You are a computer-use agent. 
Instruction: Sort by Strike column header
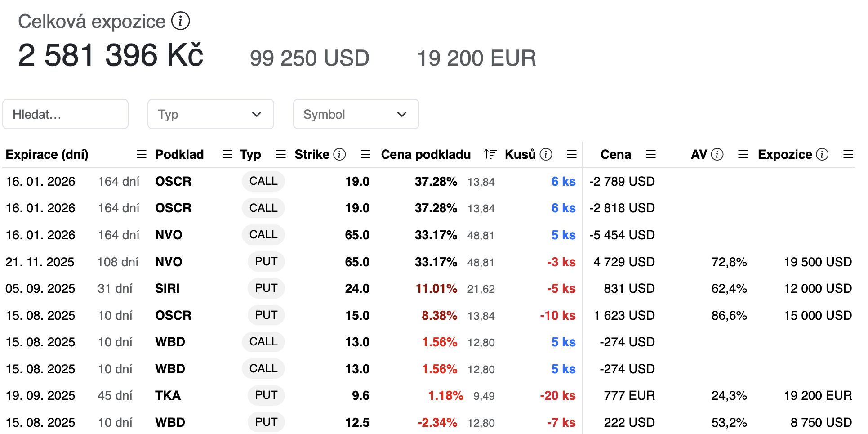click(312, 155)
